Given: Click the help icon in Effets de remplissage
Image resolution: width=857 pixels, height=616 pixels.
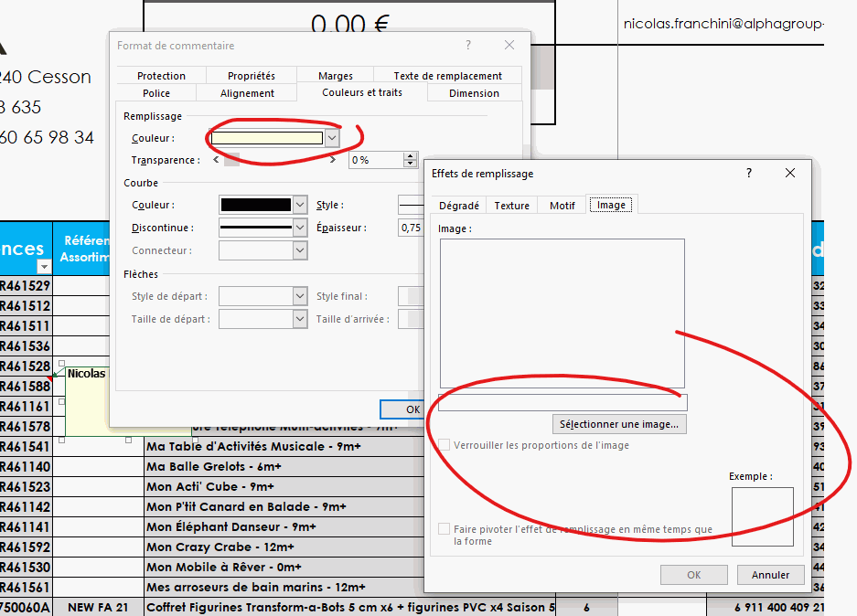Looking at the screenshot, I should (x=749, y=173).
